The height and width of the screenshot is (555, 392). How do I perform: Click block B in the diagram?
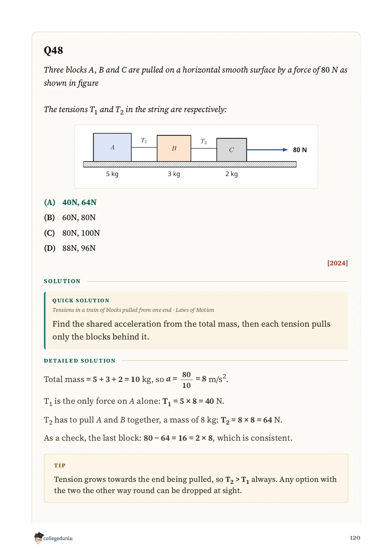(174, 148)
